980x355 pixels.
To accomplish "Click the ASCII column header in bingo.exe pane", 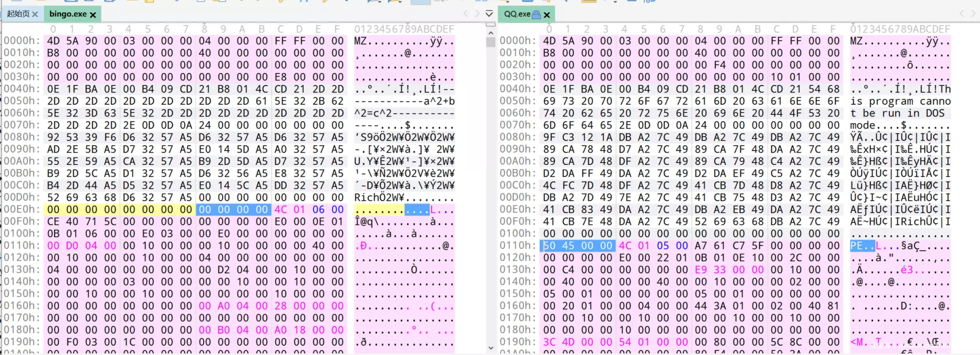I will (404, 29).
